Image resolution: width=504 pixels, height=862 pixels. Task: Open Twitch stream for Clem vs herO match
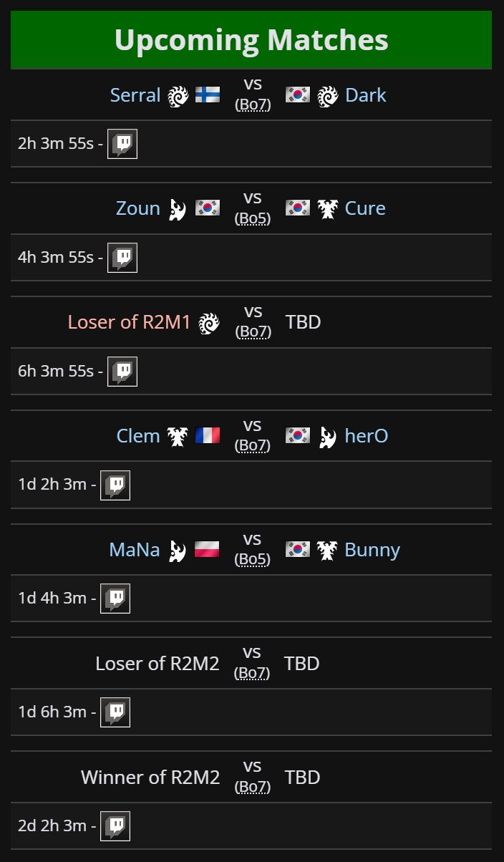(115, 485)
